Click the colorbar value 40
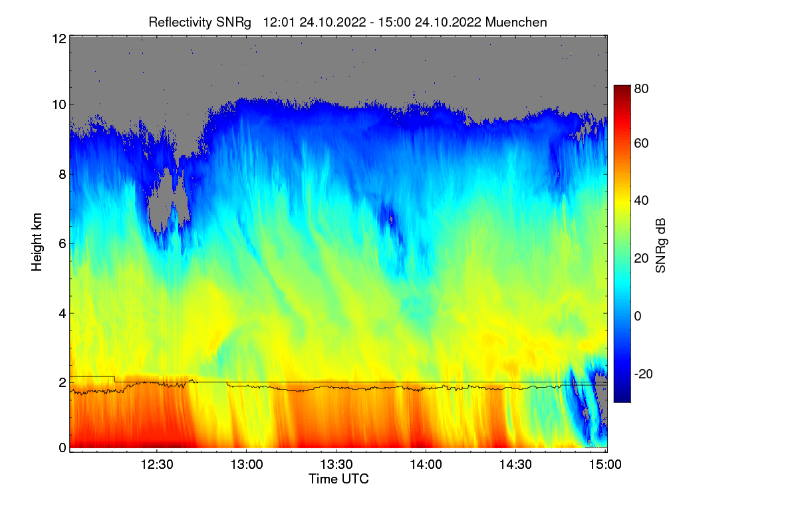Screen dimensions: 798x532 click(641, 200)
